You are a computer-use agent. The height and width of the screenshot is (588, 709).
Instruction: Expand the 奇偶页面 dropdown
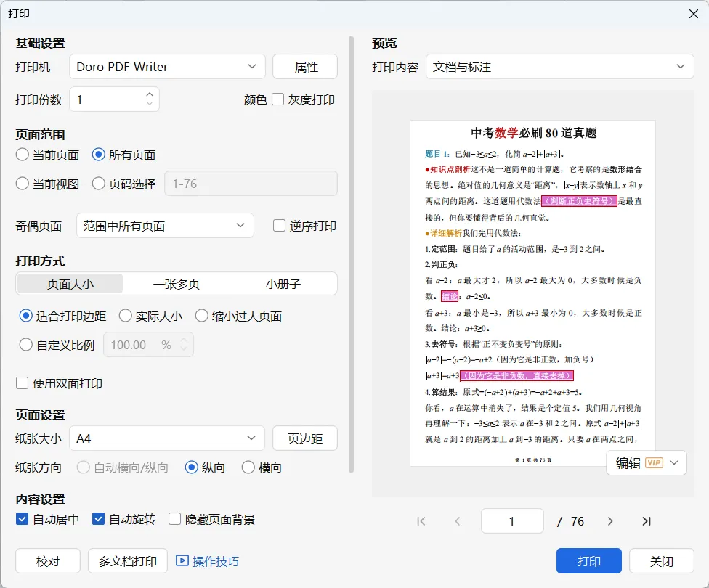(x=165, y=226)
